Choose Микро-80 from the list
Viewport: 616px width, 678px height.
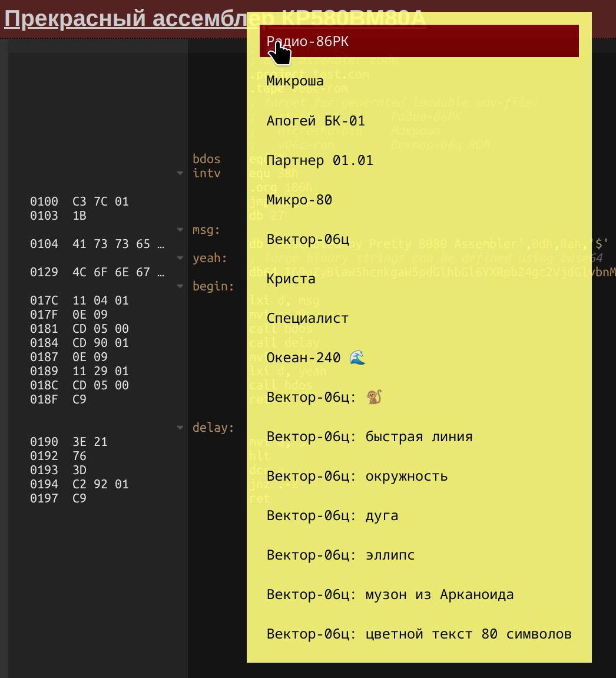coord(299,200)
